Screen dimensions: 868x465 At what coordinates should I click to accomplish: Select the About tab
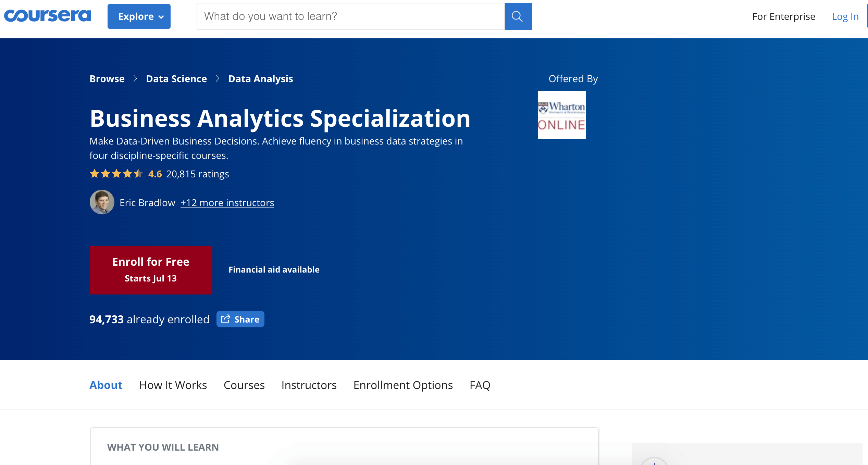pos(106,385)
